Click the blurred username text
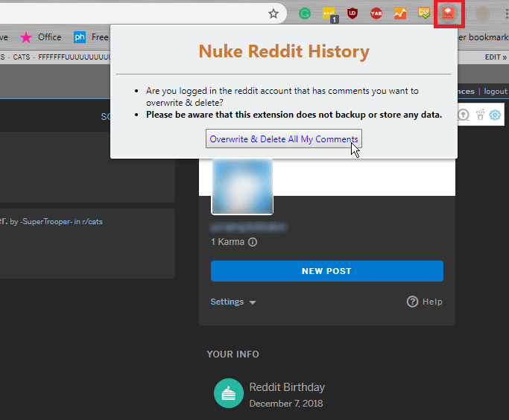509x420 pixels. (248, 227)
